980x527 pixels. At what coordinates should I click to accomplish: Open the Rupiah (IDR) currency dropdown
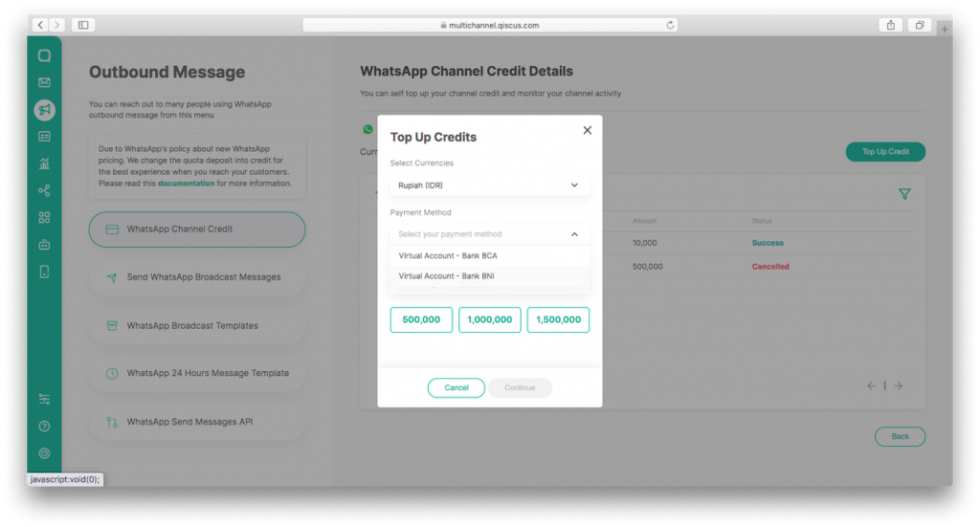click(x=489, y=186)
